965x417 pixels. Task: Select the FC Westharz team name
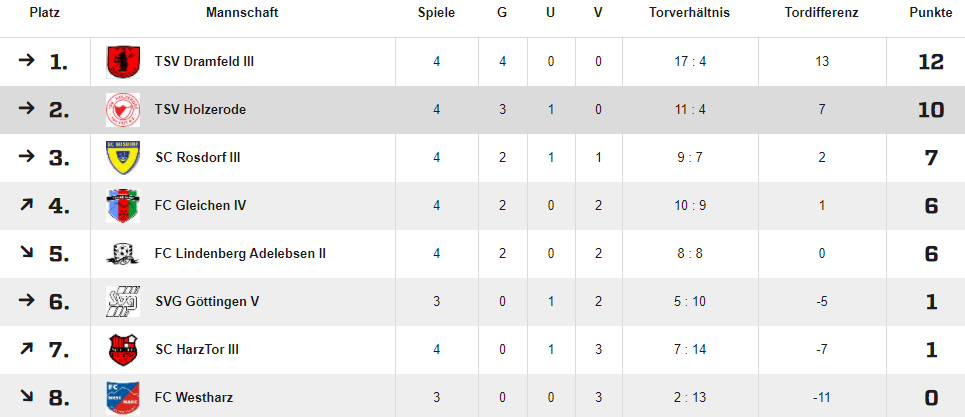coord(194,397)
